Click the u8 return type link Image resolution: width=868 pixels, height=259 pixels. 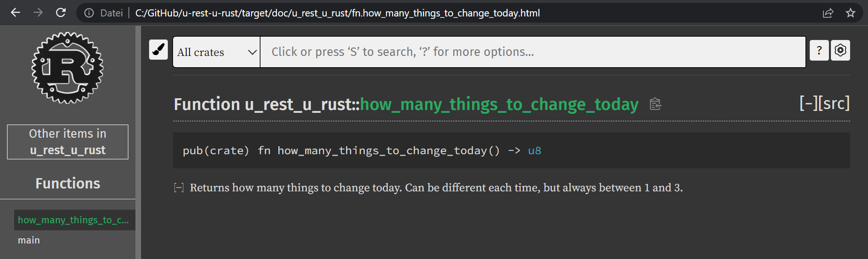(535, 150)
